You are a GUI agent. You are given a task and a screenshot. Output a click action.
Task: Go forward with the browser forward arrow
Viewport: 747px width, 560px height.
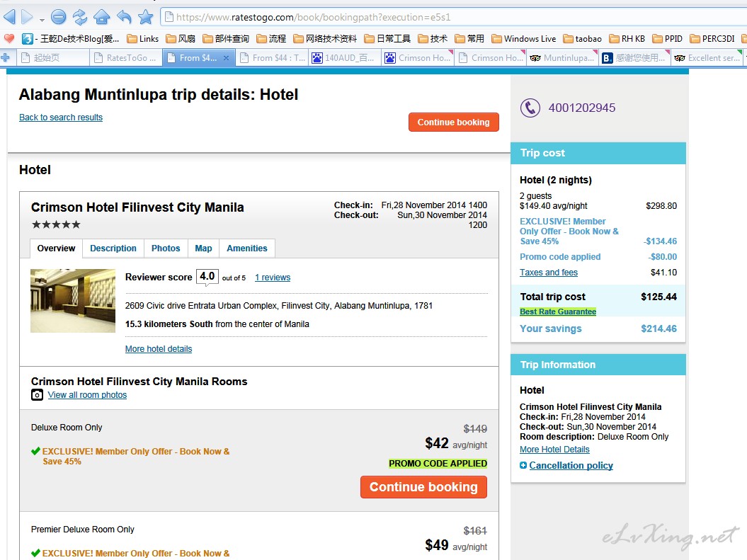[x=27, y=17]
